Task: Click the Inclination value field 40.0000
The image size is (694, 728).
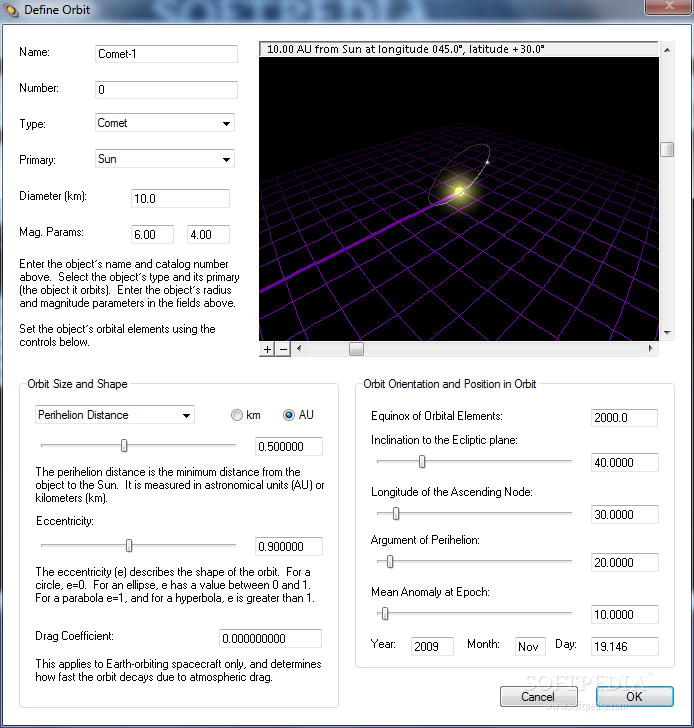Action: [624, 462]
